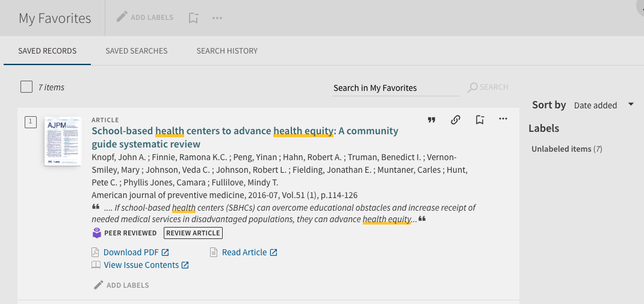Click the unpin icon in the top toolbar

click(x=193, y=18)
